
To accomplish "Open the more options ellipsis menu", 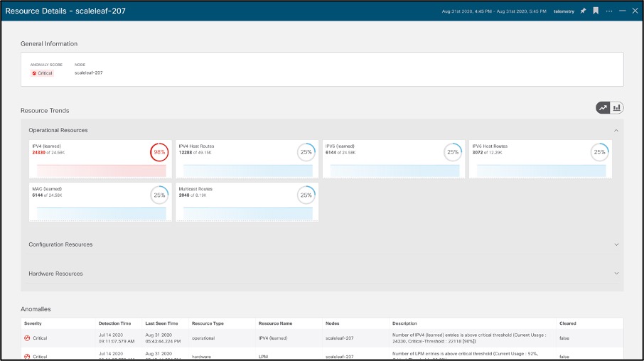I will pos(609,11).
